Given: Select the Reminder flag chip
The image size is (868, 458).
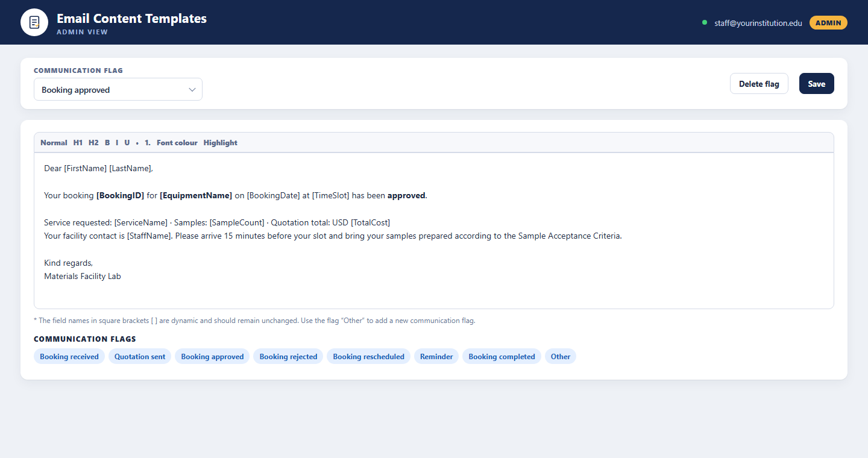Looking at the screenshot, I should pos(436,356).
